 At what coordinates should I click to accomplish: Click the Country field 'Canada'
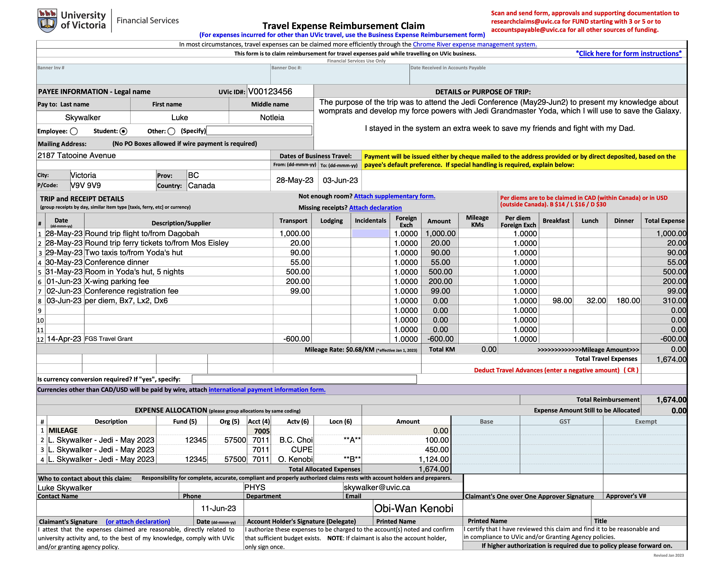[228, 185]
